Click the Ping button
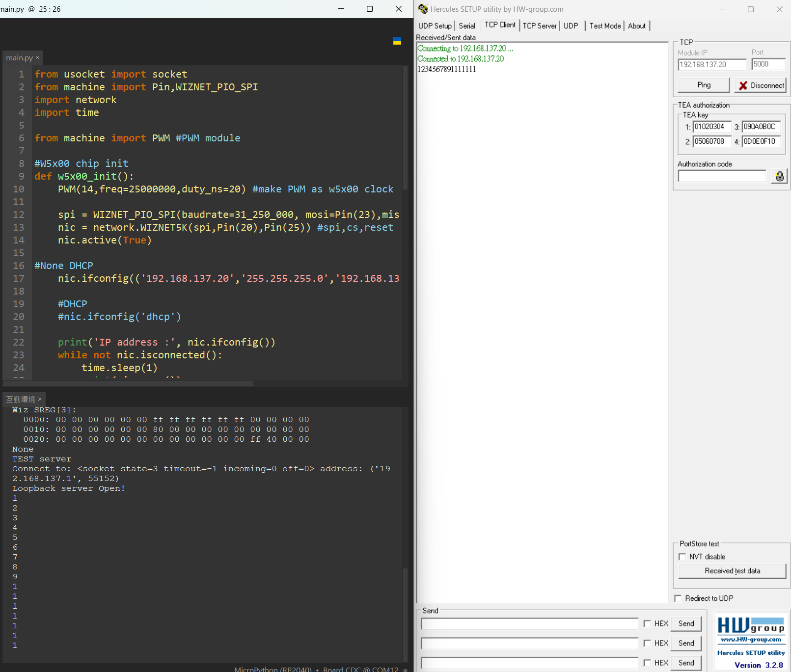This screenshot has width=791, height=672. coord(704,85)
